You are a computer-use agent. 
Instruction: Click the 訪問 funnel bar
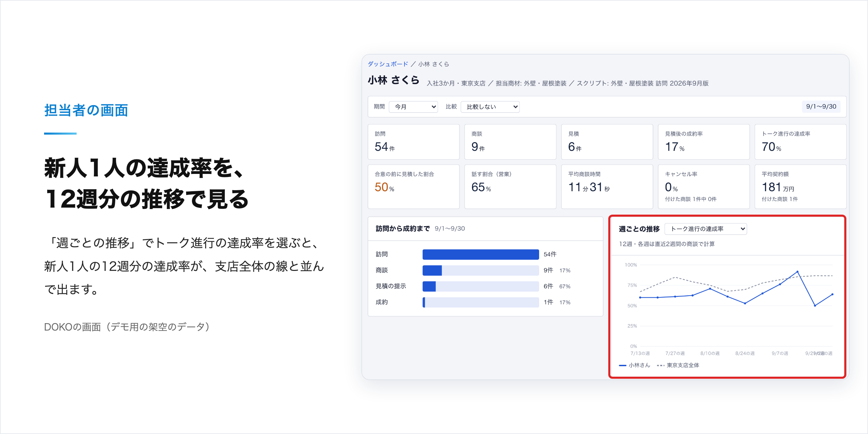(481, 254)
